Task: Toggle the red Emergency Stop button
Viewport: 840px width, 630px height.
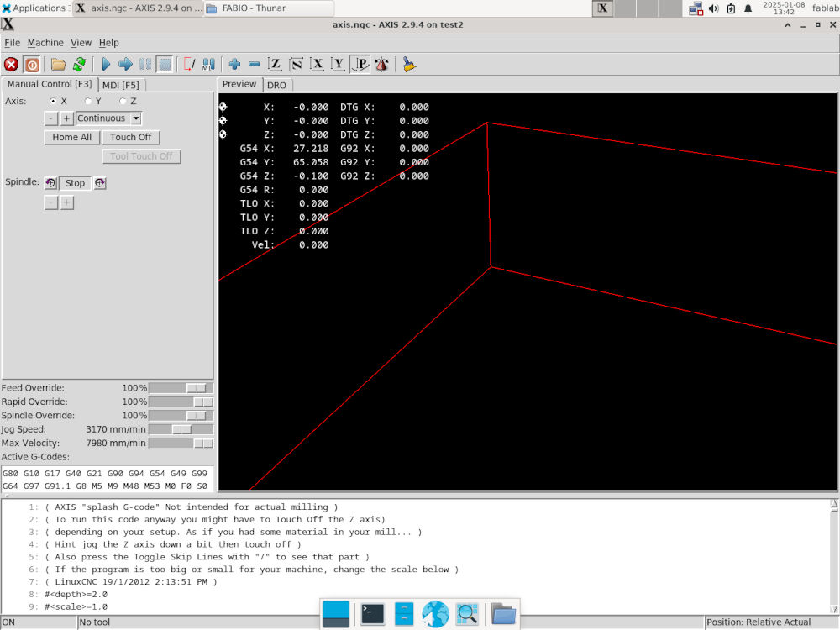Action: click(x=11, y=65)
